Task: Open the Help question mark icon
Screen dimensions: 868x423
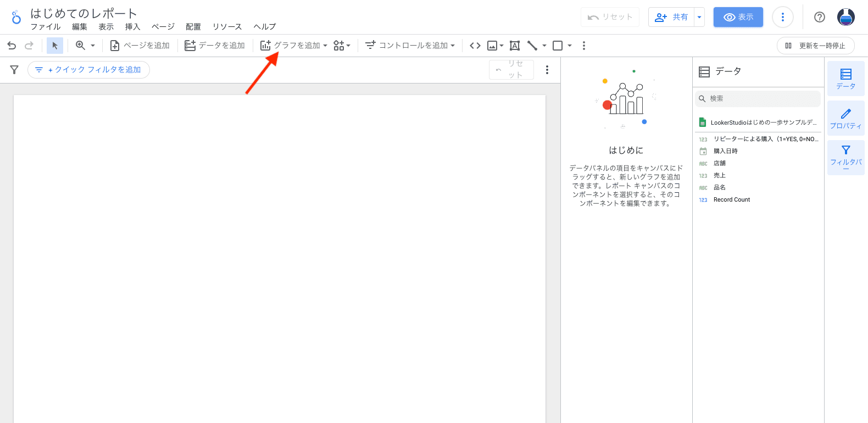Action: click(x=819, y=17)
